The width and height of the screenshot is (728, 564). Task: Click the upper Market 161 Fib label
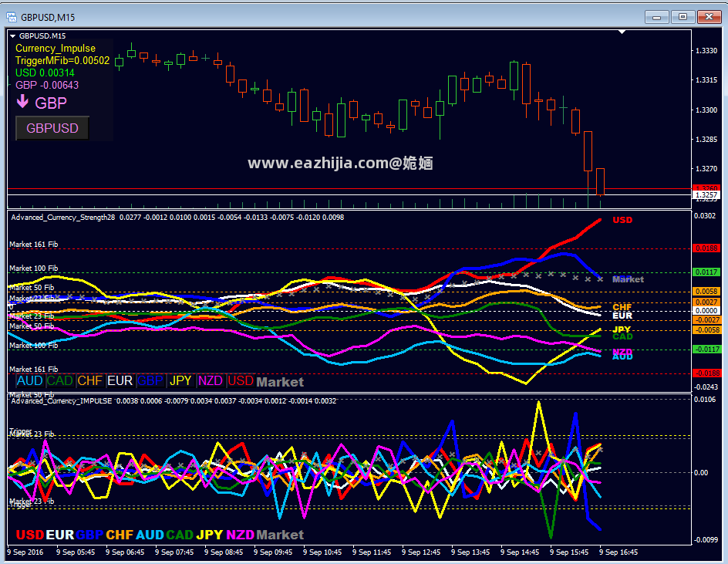pyautogui.click(x=33, y=245)
